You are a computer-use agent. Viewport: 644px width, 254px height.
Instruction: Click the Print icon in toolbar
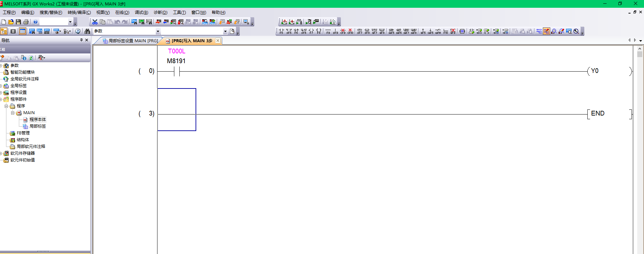pos(26,22)
